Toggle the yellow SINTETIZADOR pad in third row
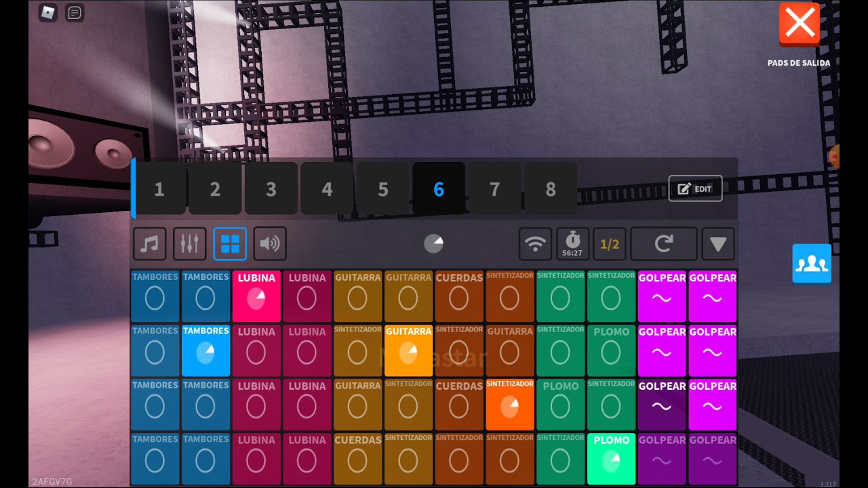The image size is (868, 488). coord(408,405)
